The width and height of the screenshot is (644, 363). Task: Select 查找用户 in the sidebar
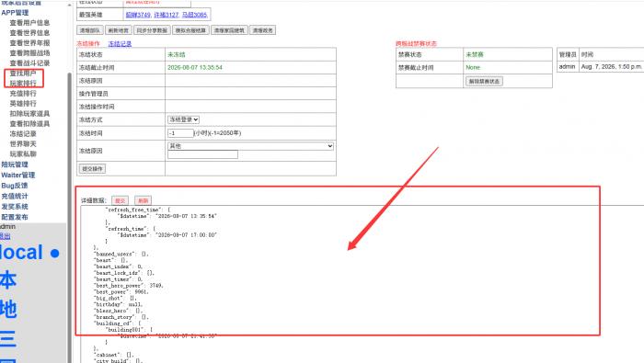point(23,73)
